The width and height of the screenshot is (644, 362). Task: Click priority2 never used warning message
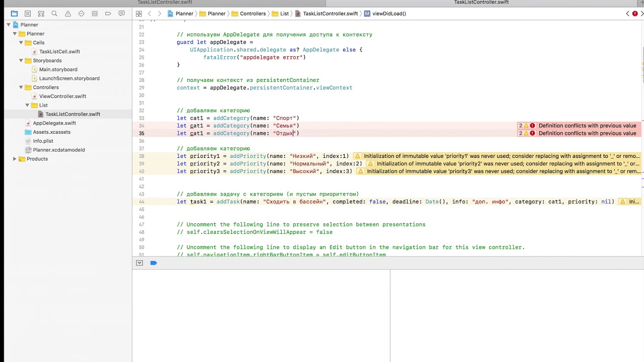coord(508,163)
